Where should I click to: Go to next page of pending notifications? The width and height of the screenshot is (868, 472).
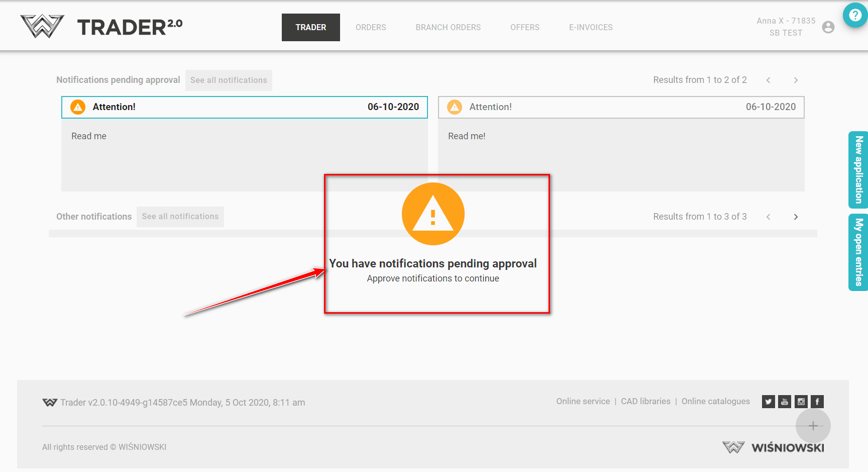[796, 80]
